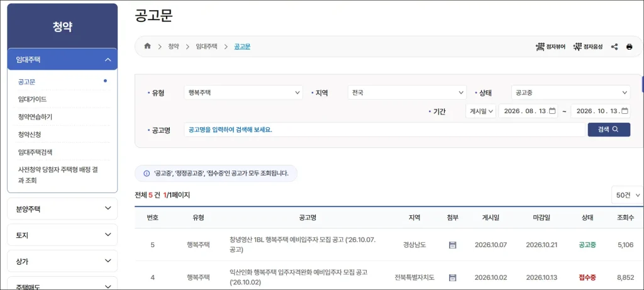Open the 상태 dropdown showing 공고중
Image resolution: width=644 pixels, height=290 pixels.
(x=571, y=92)
